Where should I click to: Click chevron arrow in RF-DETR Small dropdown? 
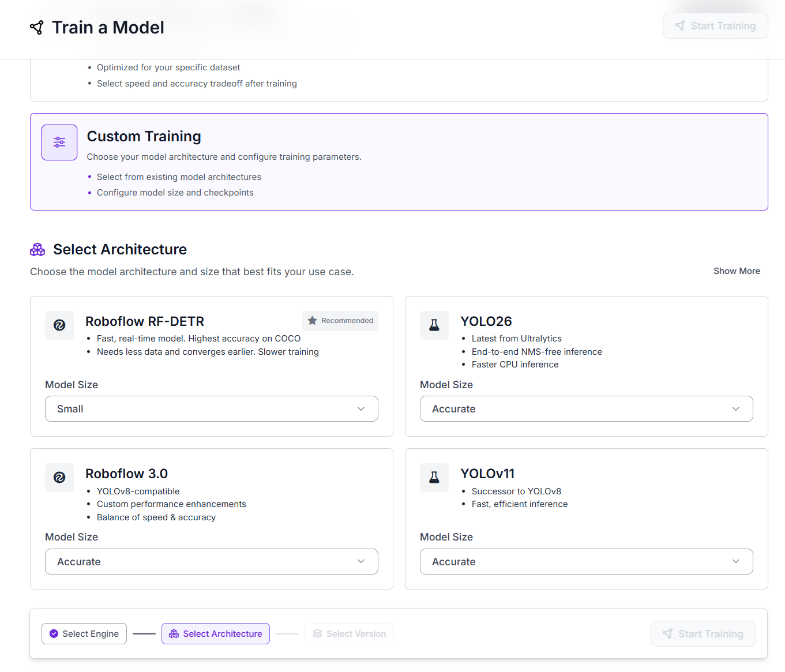pyautogui.click(x=361, y=409)
